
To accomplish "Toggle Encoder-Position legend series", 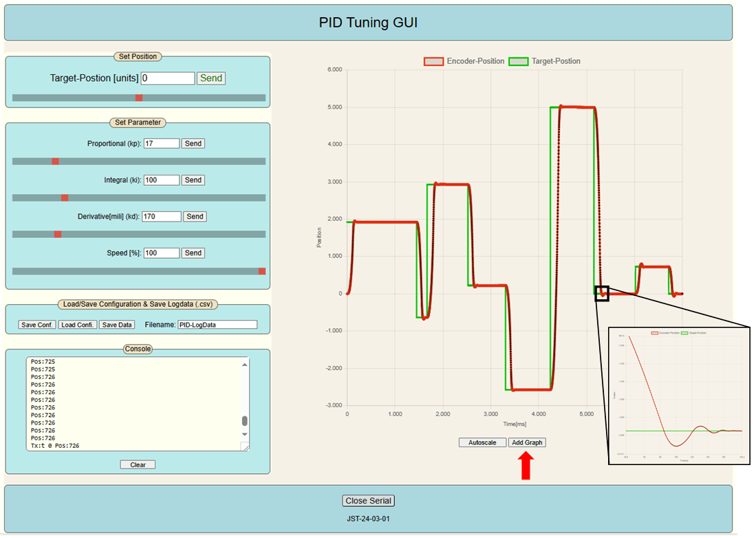I will point(464,61).
